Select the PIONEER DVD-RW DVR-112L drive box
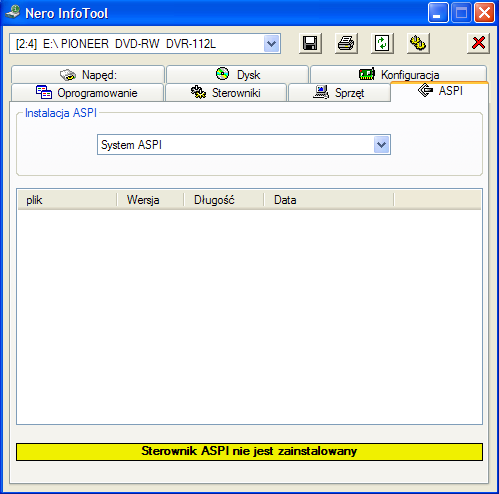 [145, 44]
